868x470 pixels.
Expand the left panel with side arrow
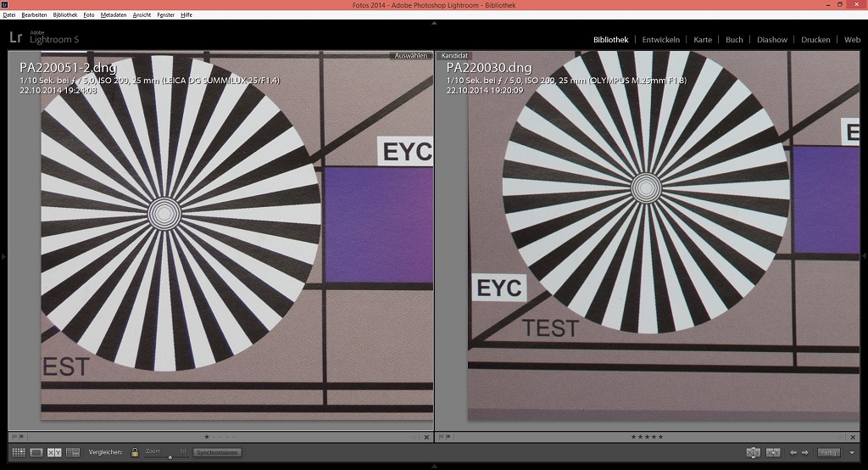point(3,255)
